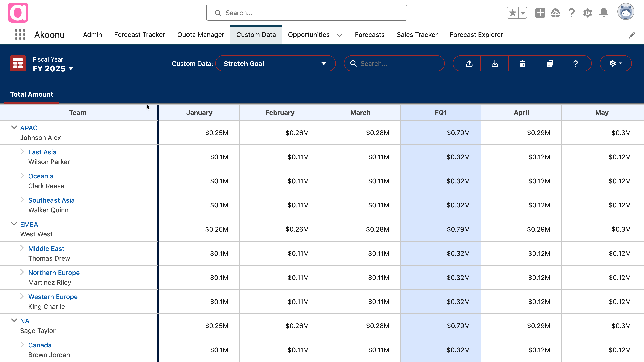
Task: Click the favorites star icon
Action: click(513, 13)
